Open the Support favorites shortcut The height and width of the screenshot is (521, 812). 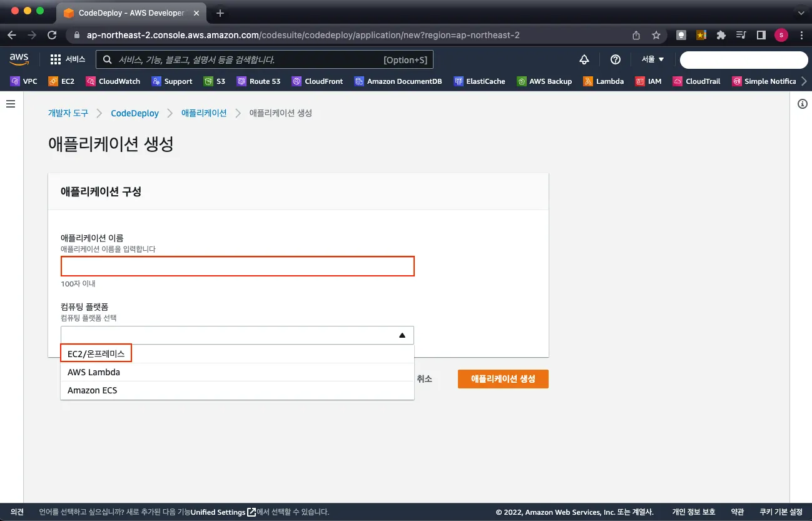[171, 81]
